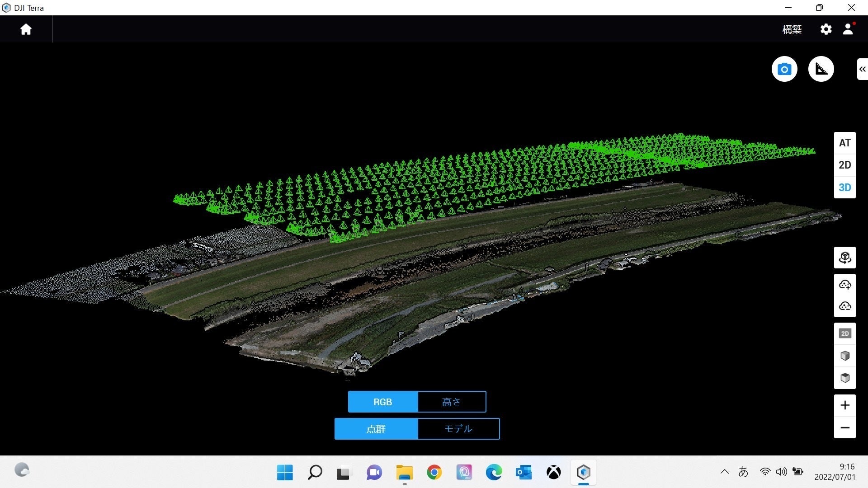
Task: Click the rotate 3D model icon
Action: (x=844, y=258)
